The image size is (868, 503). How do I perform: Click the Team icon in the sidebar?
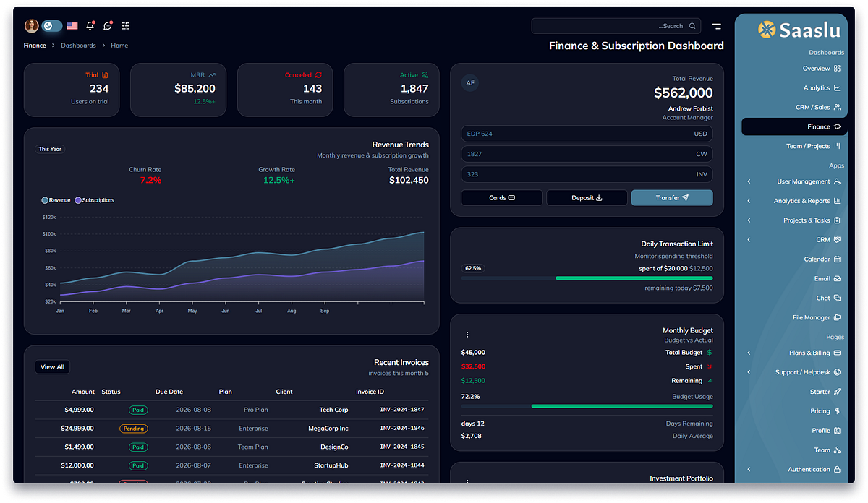[837, 450]
